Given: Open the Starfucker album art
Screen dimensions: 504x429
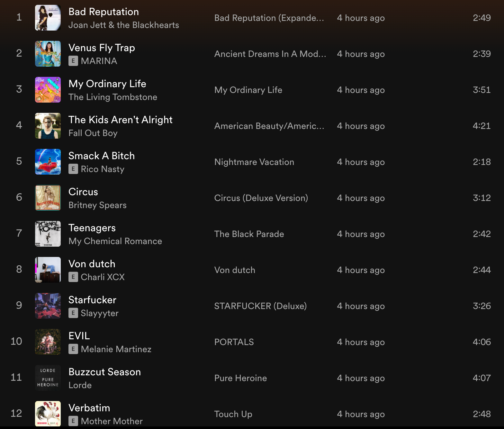Looking at the screenshot, I should click(48, 306).
